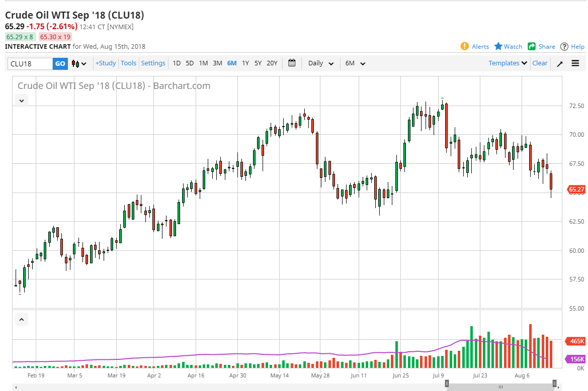This screenshot has width=588, height=391.
Task: Clear the chart with the Clear link
Action: click(x=540, y=63)
